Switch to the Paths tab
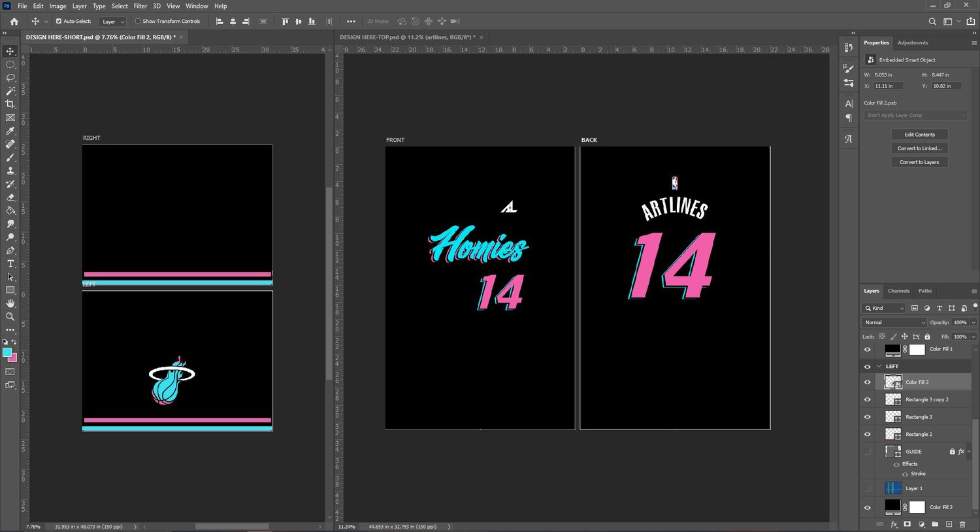Image resolution: width=980 pixels, height=532 pixels. [x=925, y=291]
